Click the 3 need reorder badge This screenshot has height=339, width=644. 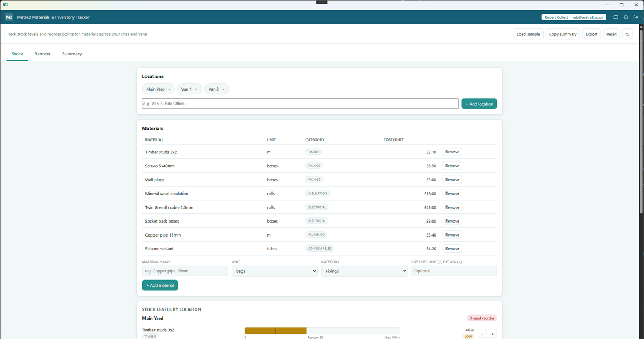point(482,318)
